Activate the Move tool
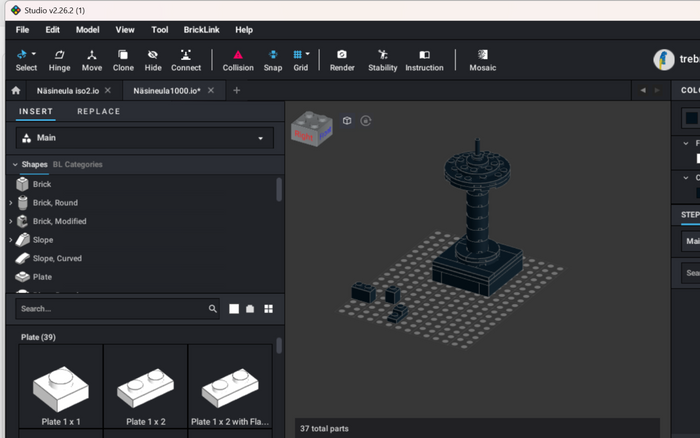 pyautogui.click(x=92, y=60)
